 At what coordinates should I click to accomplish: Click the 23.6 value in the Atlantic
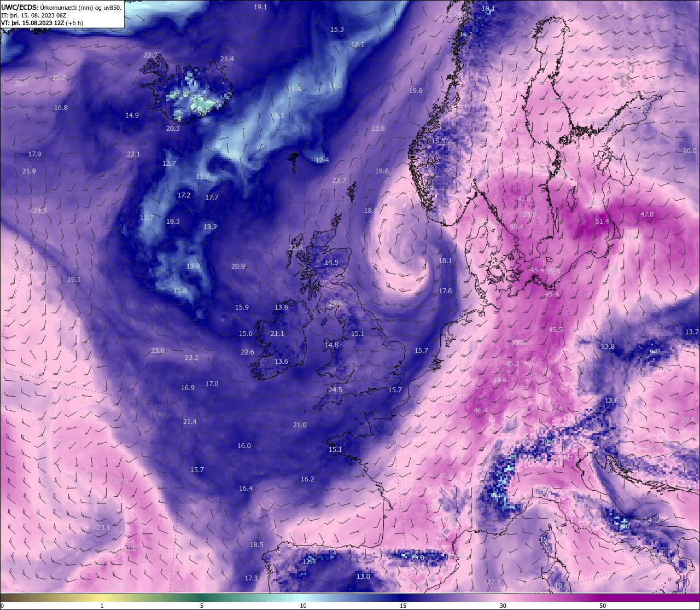pos(157,350)
